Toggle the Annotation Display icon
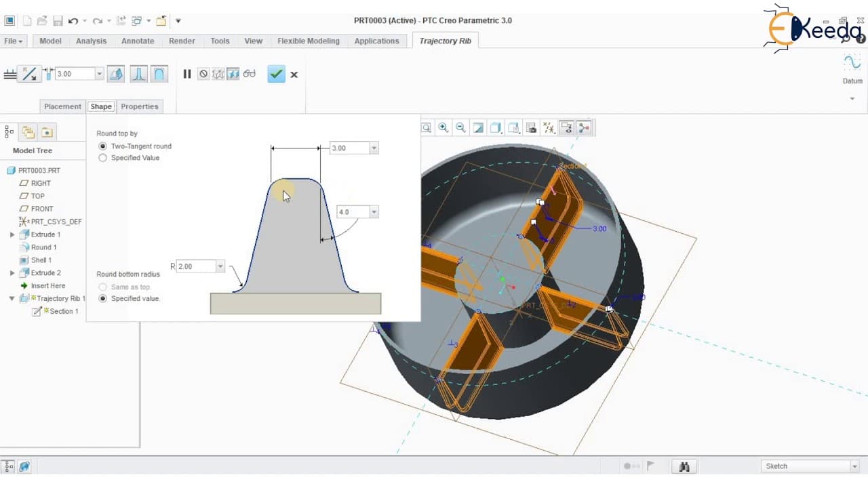Screen dimensions: 868x488 [x=566, y=127]
